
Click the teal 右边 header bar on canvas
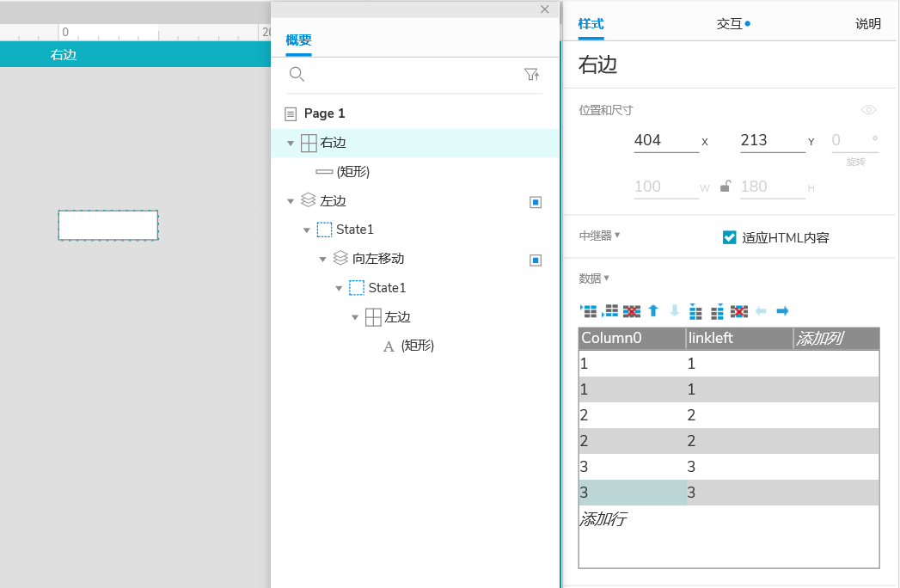(x=136, y=54)
